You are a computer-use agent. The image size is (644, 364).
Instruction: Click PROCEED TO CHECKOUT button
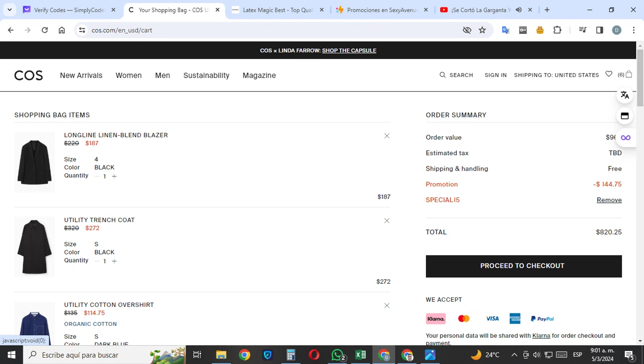[x=524, y=266]
